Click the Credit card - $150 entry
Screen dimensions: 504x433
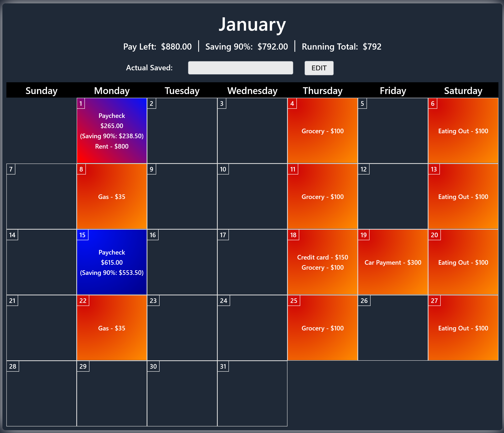[x=323, y=257]
